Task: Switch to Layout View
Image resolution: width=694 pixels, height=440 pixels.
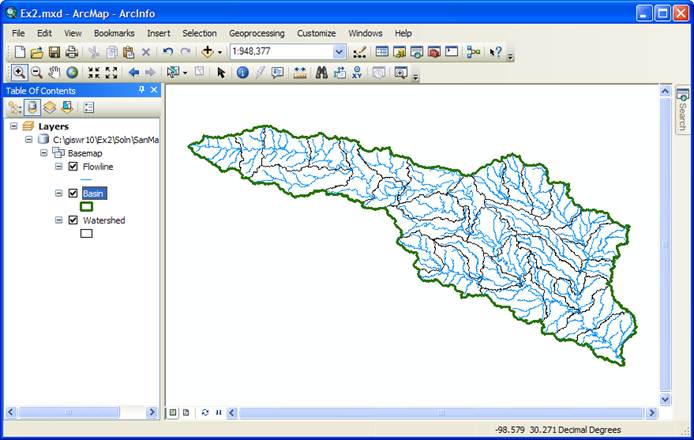Action: [186, 413]
